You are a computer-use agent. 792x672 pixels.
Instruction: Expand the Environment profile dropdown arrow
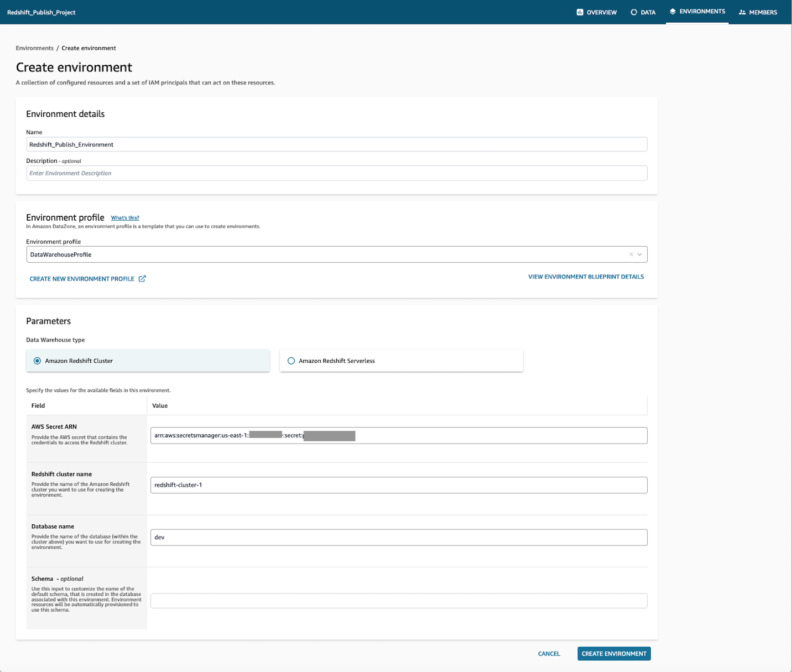click(640, 254)
